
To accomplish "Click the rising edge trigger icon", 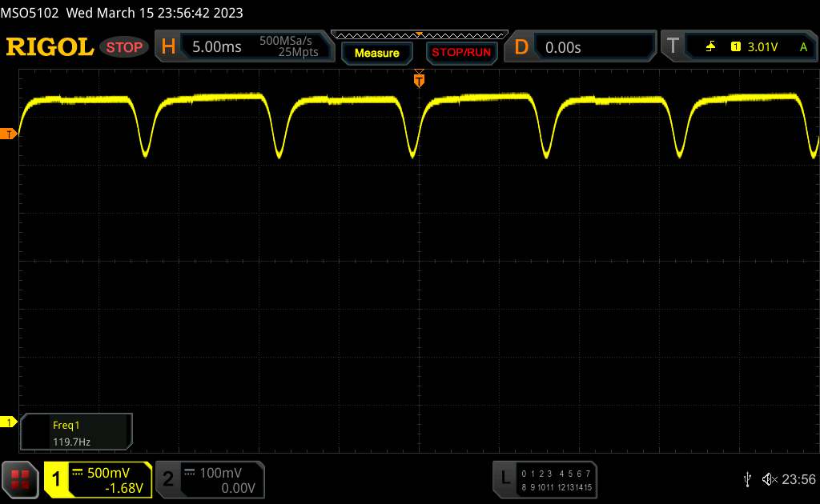I will point(710,47).
